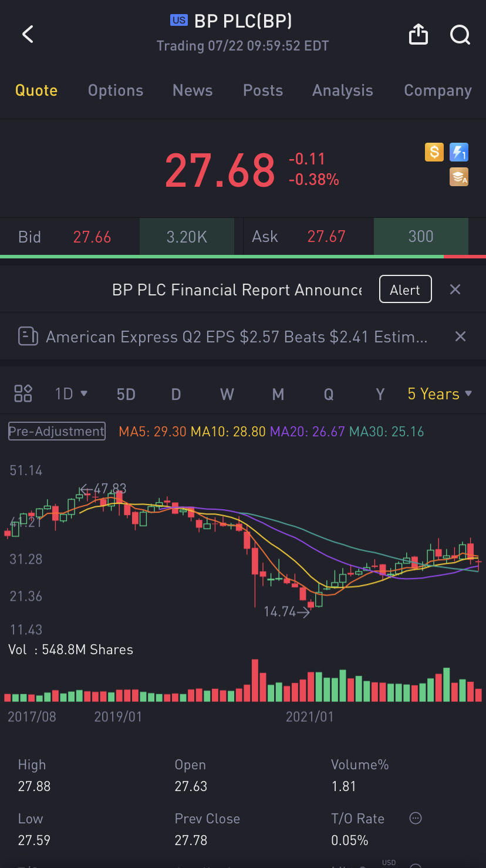
Task: Select the Y yearly chart period
Action: [380, 394]
